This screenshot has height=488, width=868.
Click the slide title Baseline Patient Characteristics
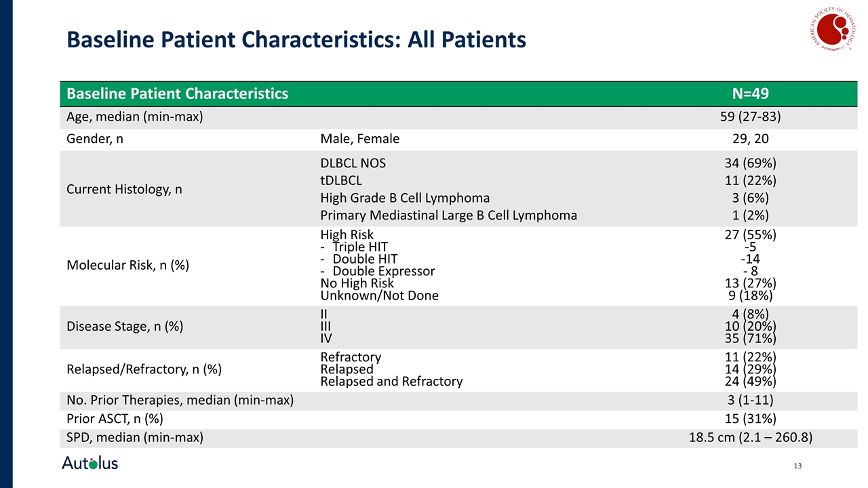pyautogui.click(x=296, y=40)
